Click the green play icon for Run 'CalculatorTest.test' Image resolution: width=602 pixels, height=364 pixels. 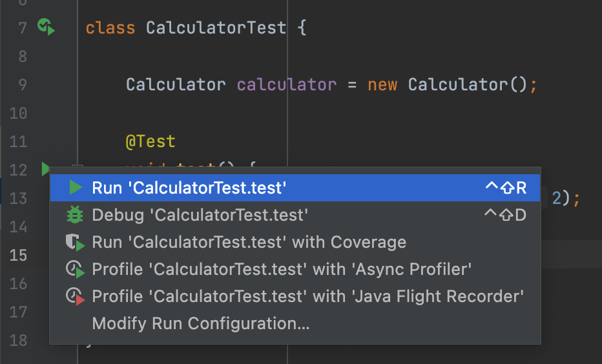click(76, 188)
